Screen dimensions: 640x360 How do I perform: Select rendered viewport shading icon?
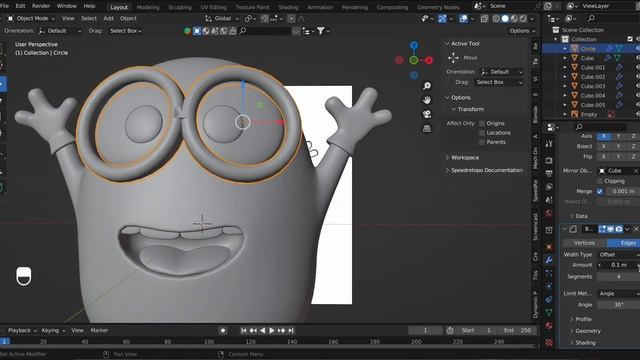coord(523,18)
